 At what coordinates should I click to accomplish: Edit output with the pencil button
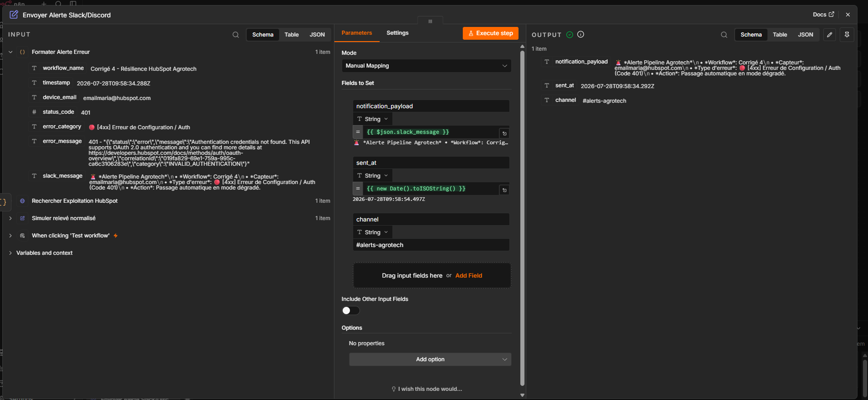(x=830, y=35)
